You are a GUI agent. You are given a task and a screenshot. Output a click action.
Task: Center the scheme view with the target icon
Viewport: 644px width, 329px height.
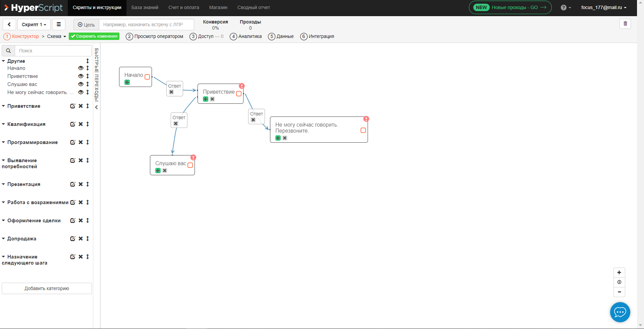(619, 282)
